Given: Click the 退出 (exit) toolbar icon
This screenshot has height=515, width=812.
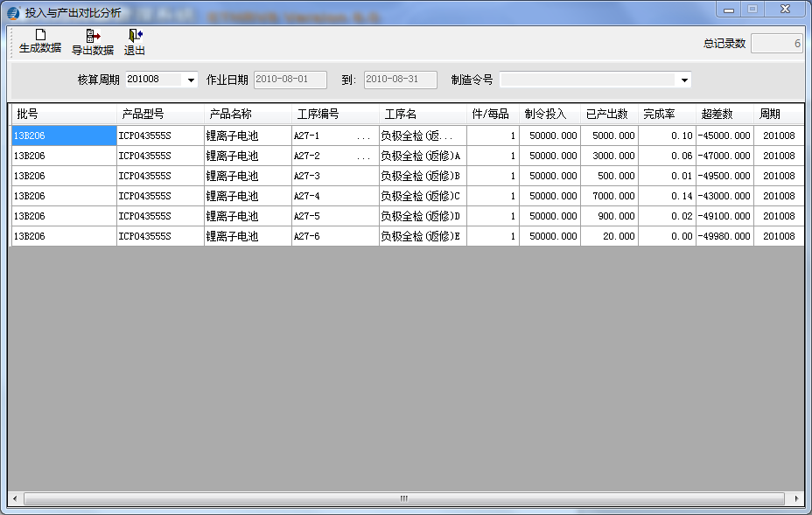Looking at the screenshot, I should coord(135,38).
